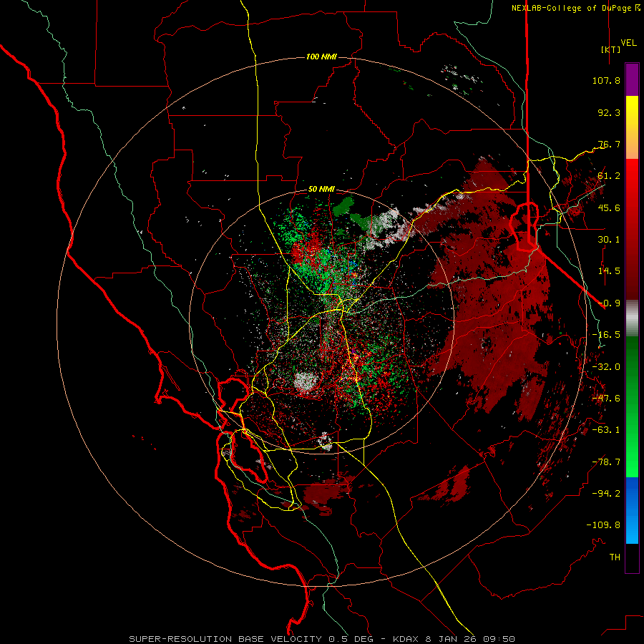Click the 45.6 legend value
This screenshot has width=644, height=644.
609,208
